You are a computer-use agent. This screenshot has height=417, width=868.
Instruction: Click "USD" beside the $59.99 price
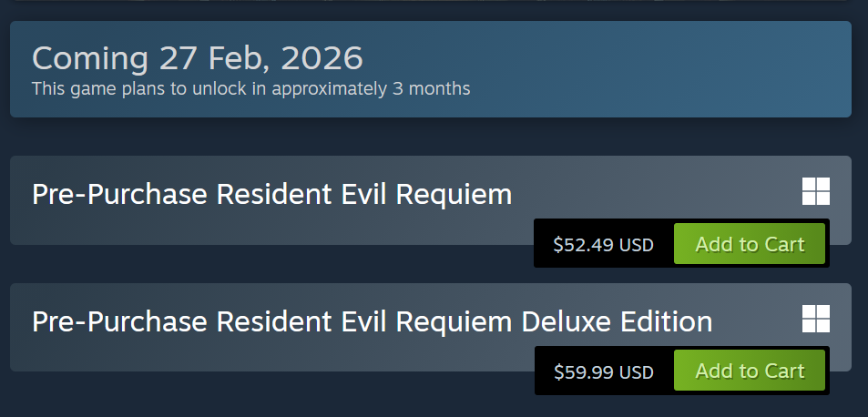637,372
